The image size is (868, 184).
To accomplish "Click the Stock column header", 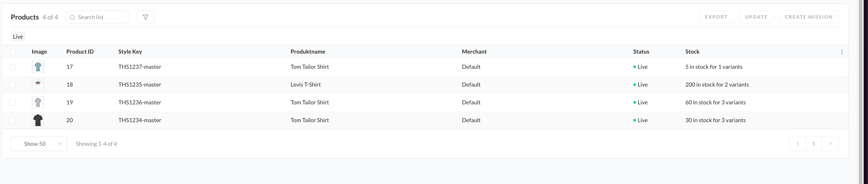I will pyautogui.click(x=692, y=52).
